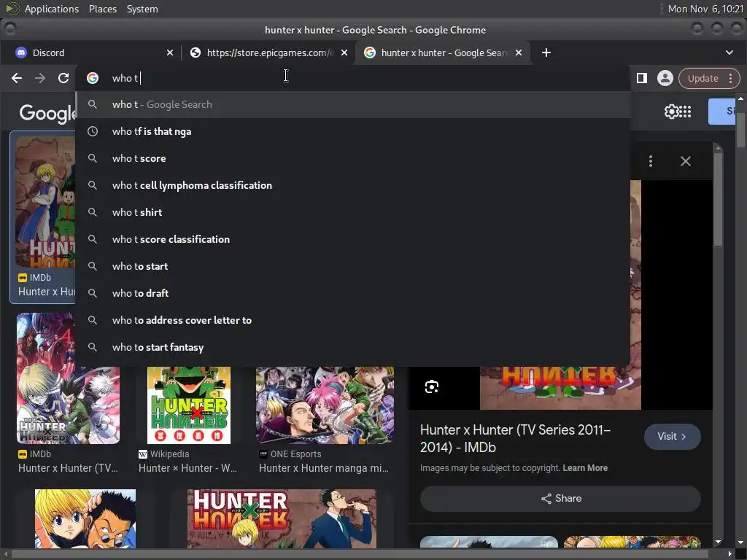Search image with Google Lens icon
This screenshot has width=747, height=560.
[432, 386]
